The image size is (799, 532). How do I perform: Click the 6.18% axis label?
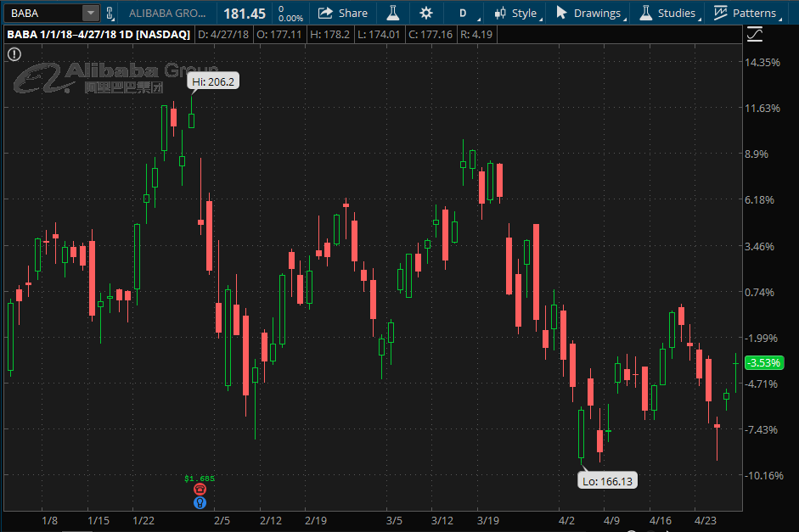[x=759, y=200]
